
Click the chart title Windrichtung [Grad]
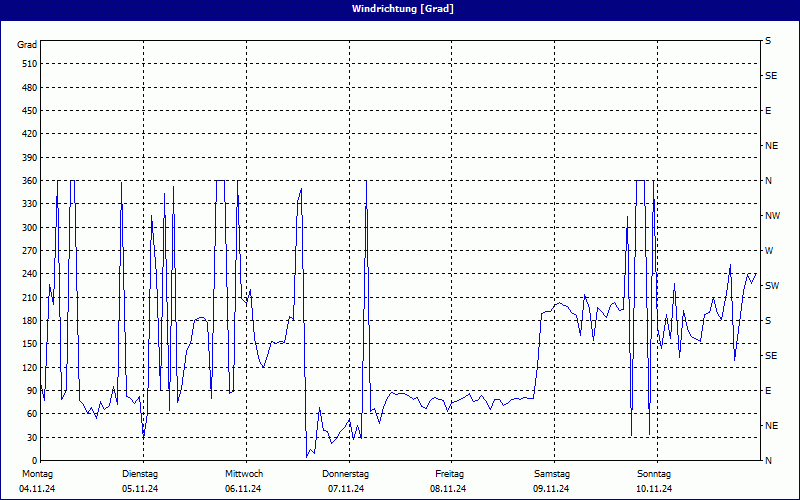pyautogui.click(x=399, y=9)
